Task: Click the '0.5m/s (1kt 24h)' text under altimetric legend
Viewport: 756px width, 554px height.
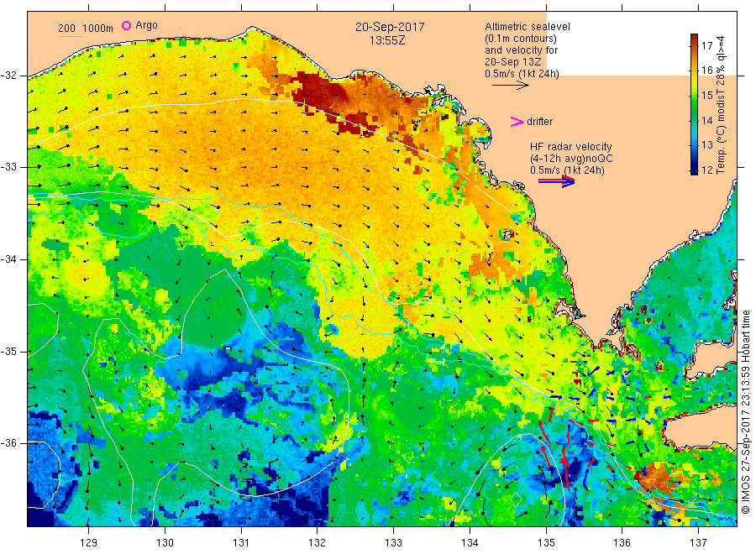Action: point(522,74)
